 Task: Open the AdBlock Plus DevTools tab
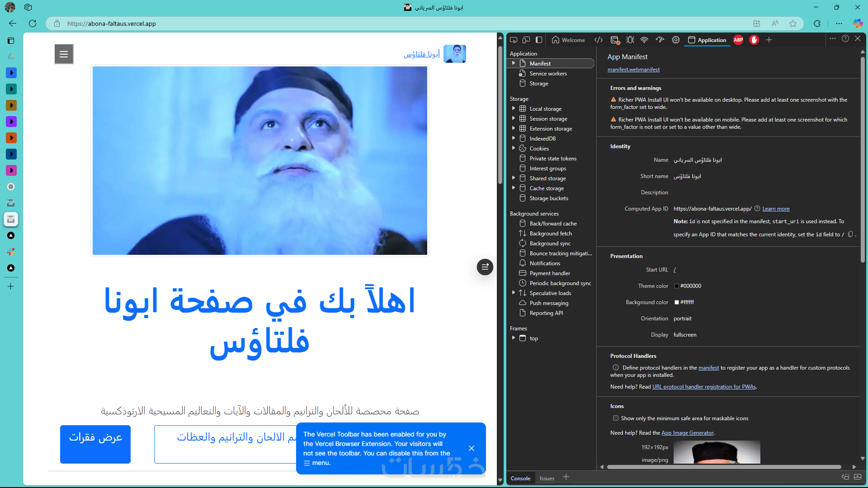click(738, 40)
